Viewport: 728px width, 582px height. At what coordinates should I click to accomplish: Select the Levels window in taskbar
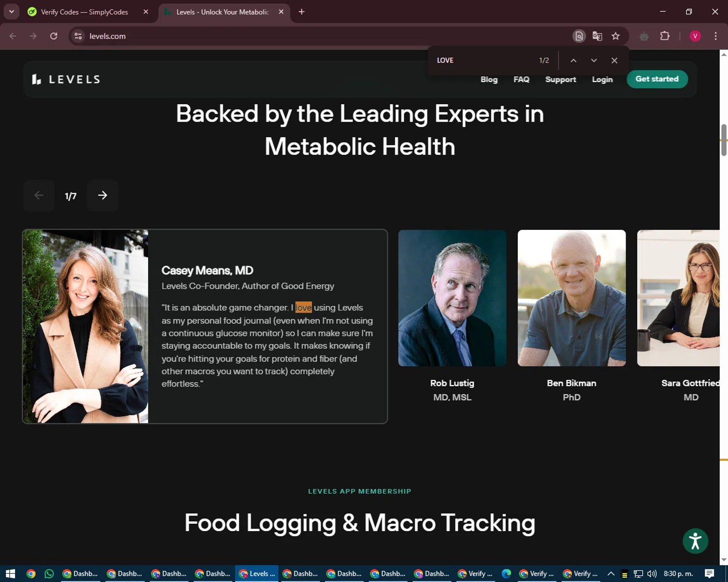click(x=257, y=574)
